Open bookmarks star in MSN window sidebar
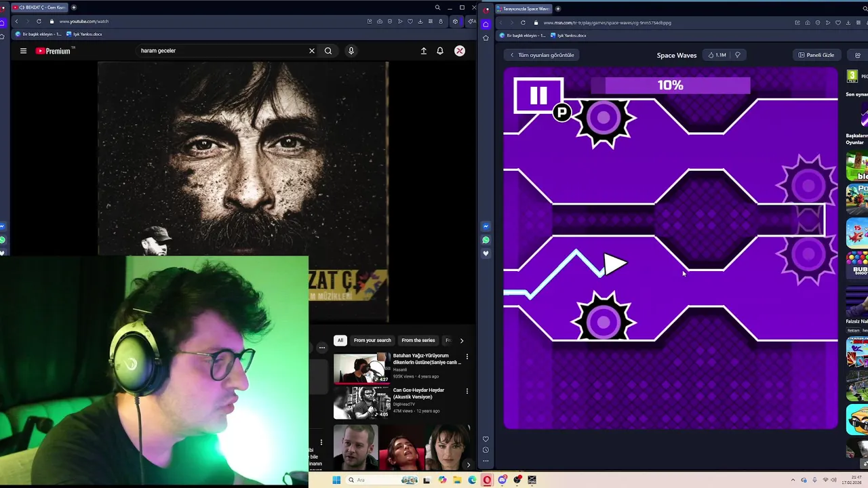 coord(486,38)
